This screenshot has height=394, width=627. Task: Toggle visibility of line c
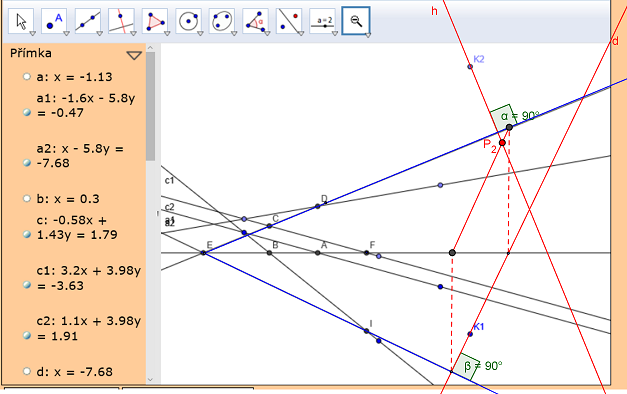tap(27, 234)
